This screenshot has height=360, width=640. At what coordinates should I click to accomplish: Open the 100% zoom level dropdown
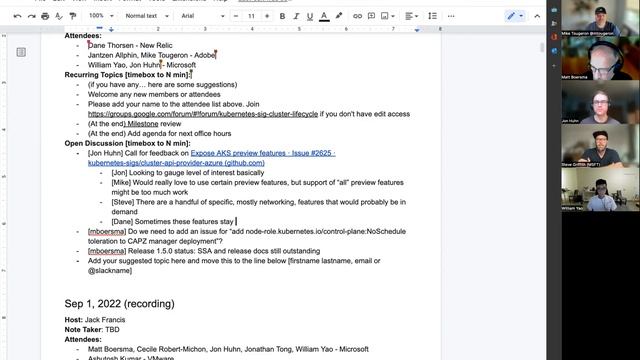pyautogui.click(x=101, y=16)
